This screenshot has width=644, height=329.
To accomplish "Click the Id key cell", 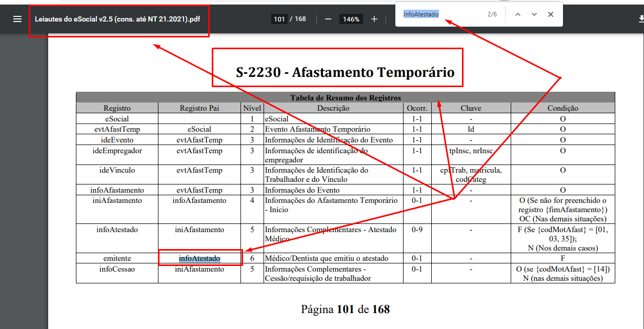I will tap(471, 129).
